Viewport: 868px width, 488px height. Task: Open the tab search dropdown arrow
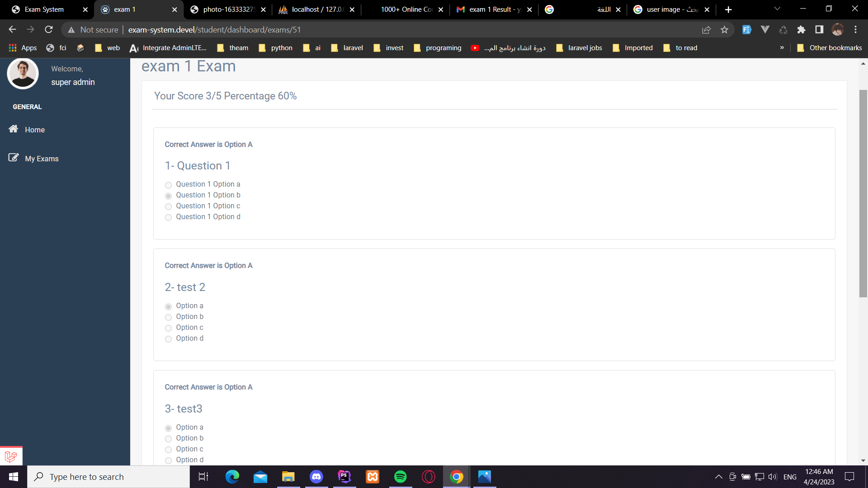coord(777,9)
